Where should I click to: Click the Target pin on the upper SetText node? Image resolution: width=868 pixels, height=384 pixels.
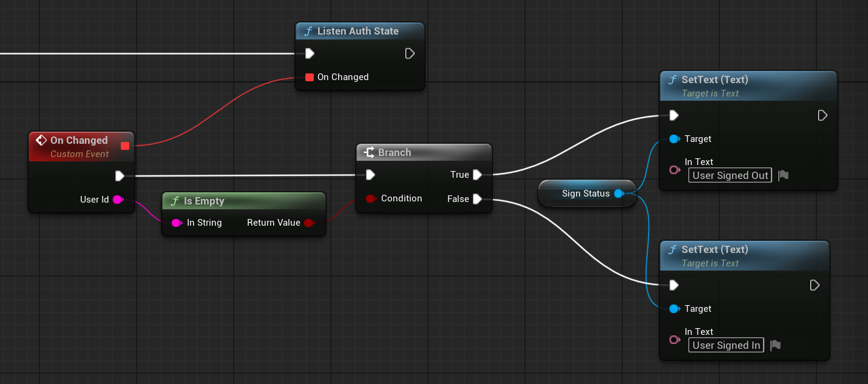pyautogui.click(x=674, y=139)
